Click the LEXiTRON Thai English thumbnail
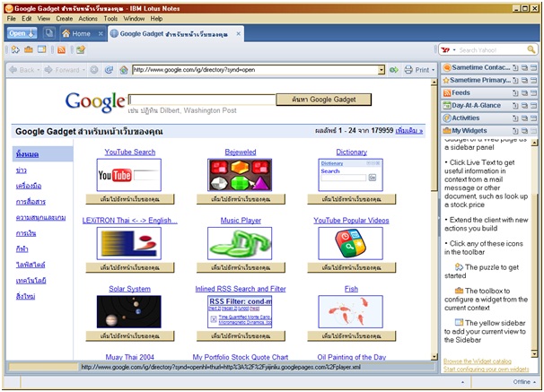544x392 pixels. coord(128,243)
